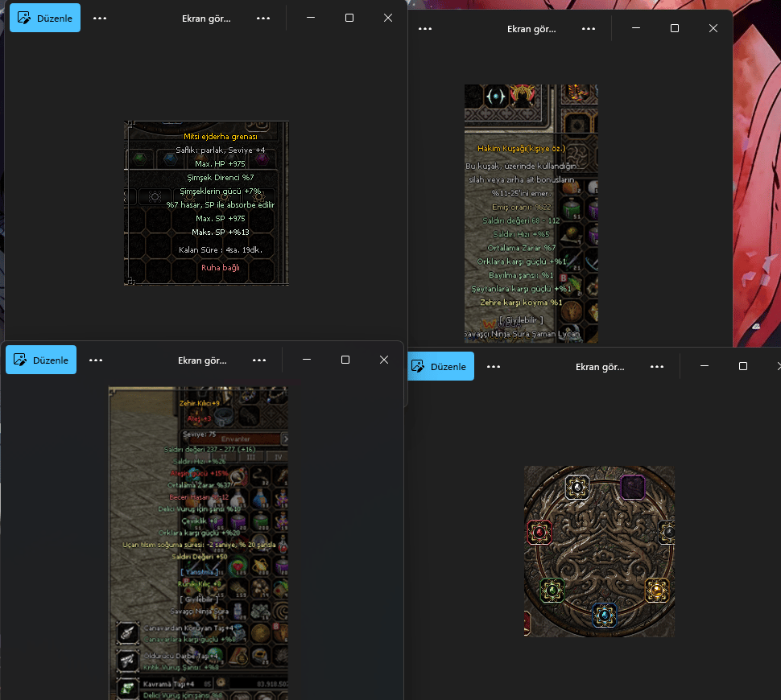Click the yellow gem slot on the dragon wheel
This screenshot has height=700, width=781.
pos(657,591)
